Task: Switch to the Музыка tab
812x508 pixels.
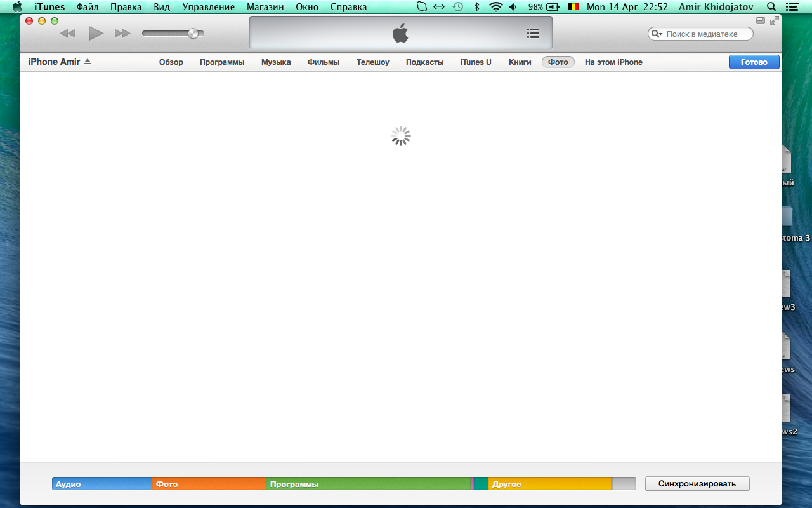Action: 276,62
